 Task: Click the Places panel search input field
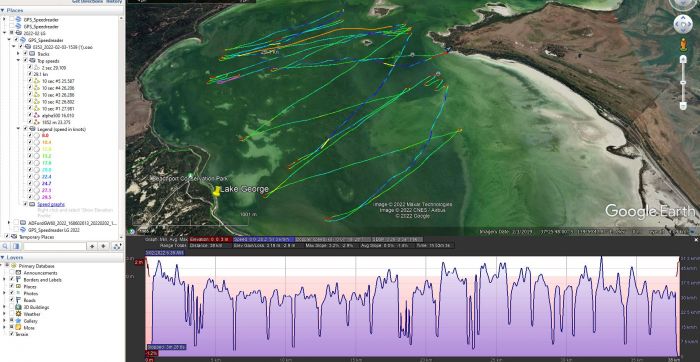54,246
